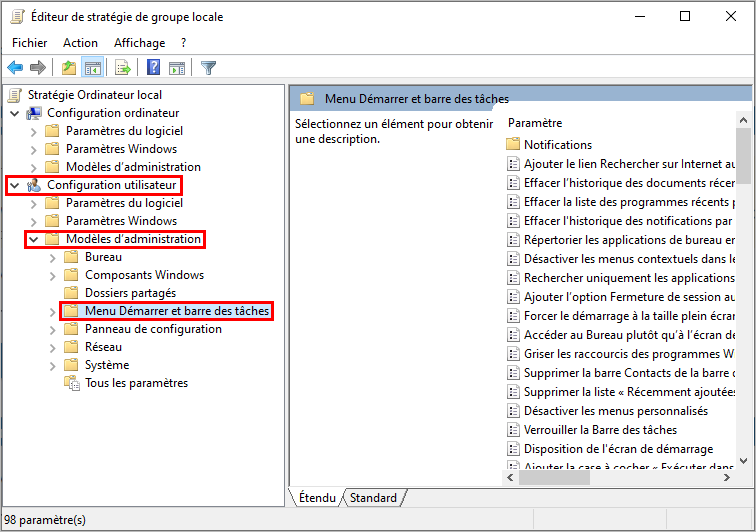Click the Réseau folder icon
The image size is (756, 532).
click(71, 347)
